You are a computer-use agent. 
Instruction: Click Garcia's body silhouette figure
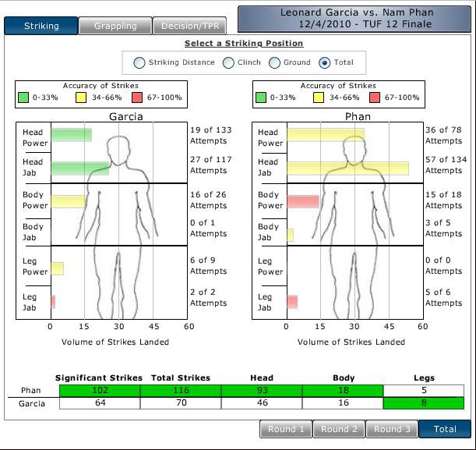[119, 226]
